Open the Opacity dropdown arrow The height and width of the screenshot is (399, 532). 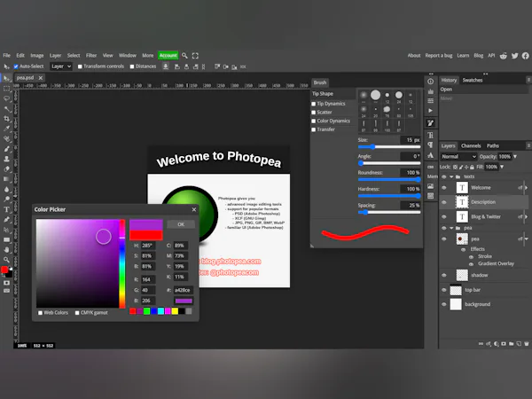[x=515, y=156]
